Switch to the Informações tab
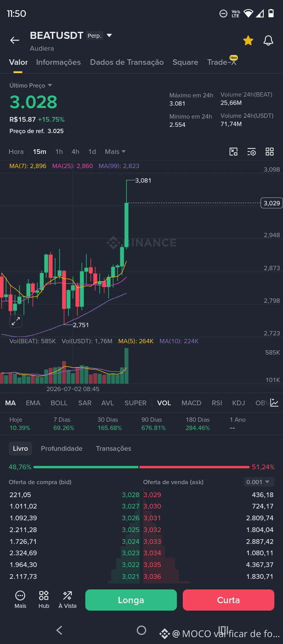 click(58, 62)
